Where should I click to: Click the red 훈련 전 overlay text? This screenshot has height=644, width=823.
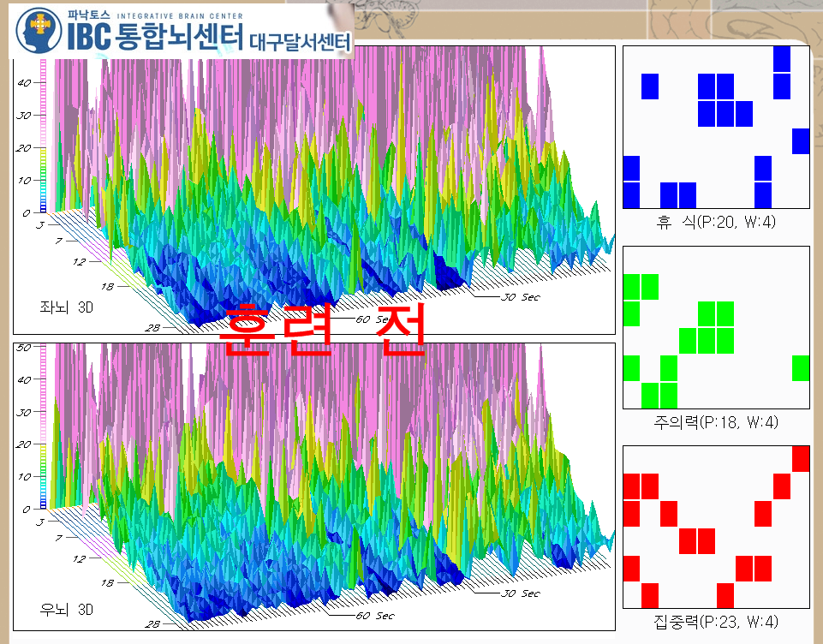click(323, 332)
